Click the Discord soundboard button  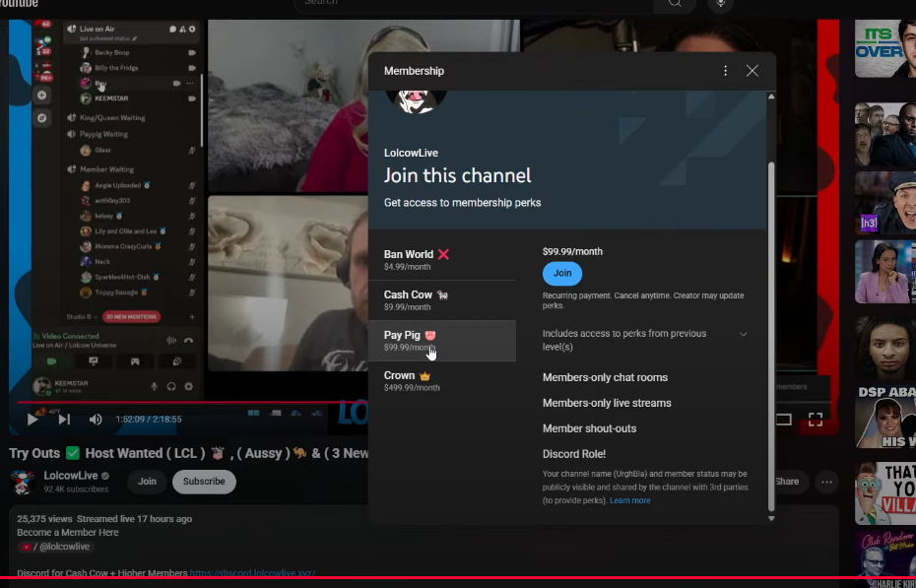click(177, 361)
